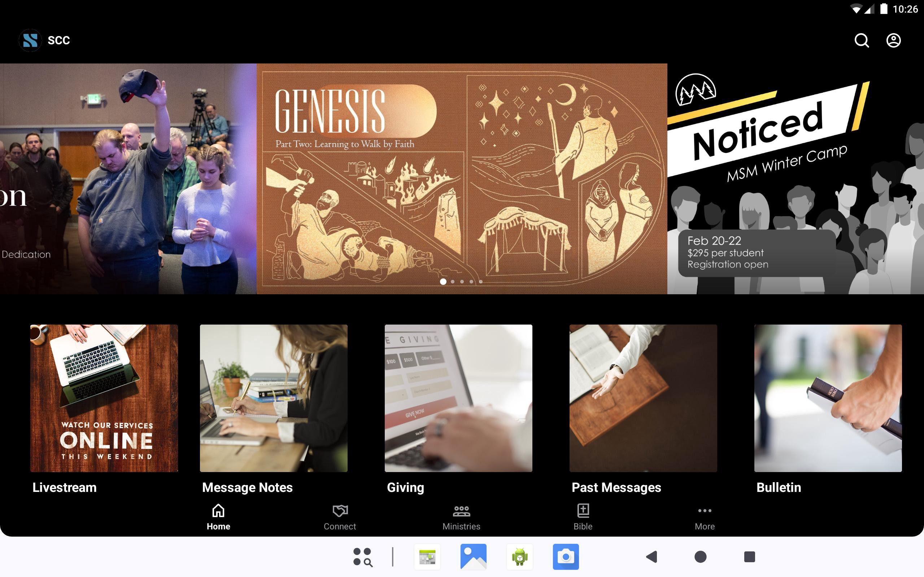
Task: Open the More menu tab
Action: coord(705,517)
